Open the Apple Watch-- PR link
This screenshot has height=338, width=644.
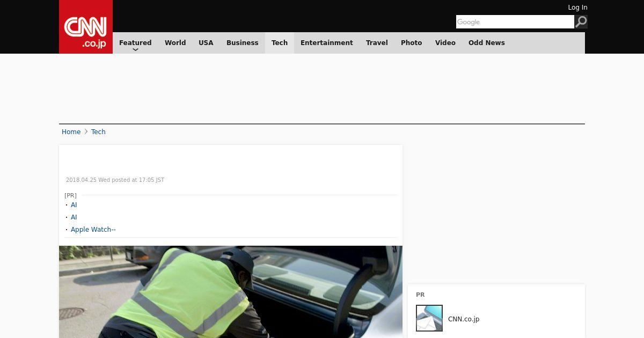coord(93,230)
